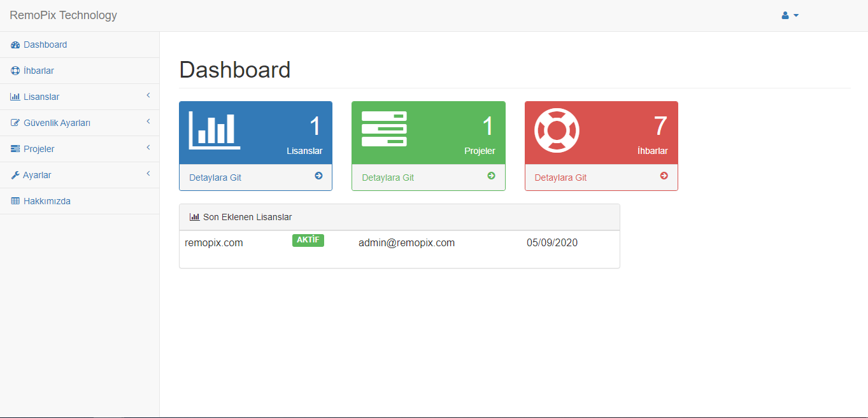Click the red arrow icon under İhbarlar
Image resolution: width=868 pixels, height=418 pixels.
click(664, 176)
